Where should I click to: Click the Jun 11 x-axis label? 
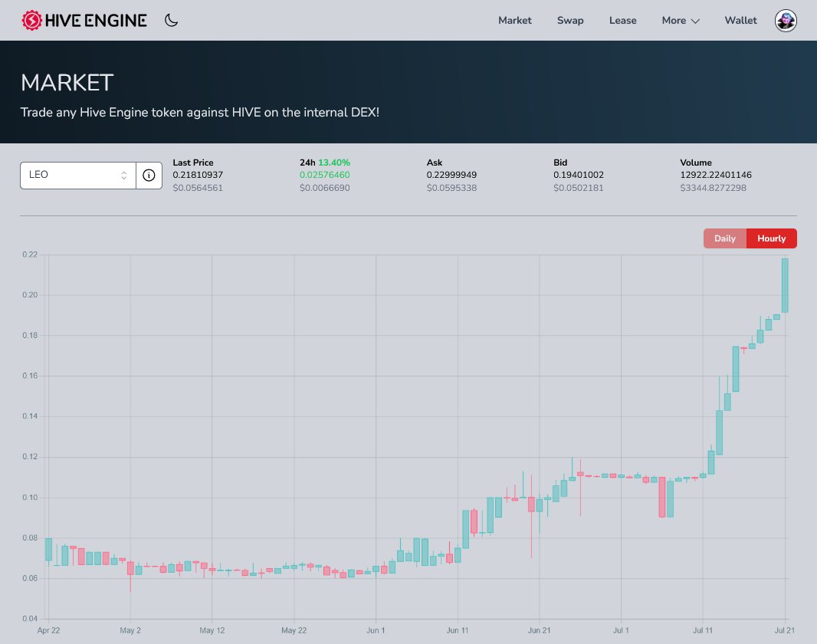(458, 630)
